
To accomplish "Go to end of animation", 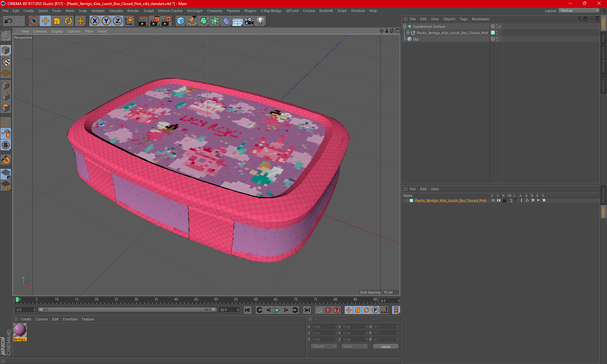I will 307,310.
